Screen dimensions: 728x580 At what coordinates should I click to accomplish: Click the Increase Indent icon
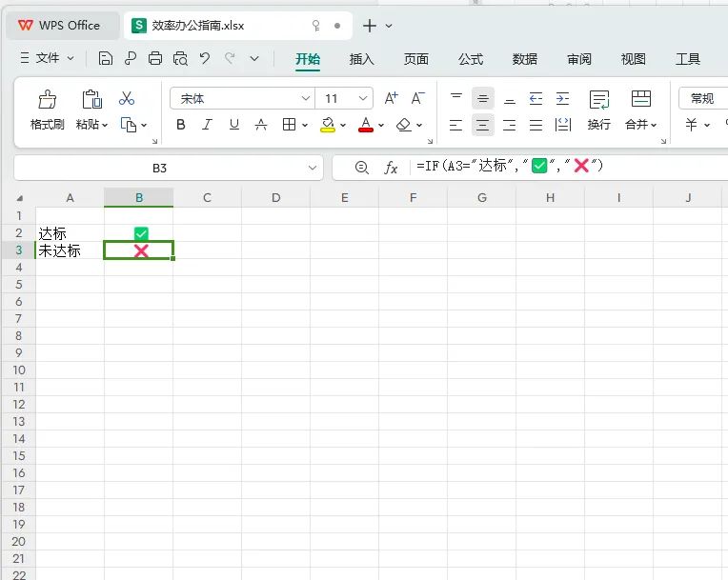[563, 98]
